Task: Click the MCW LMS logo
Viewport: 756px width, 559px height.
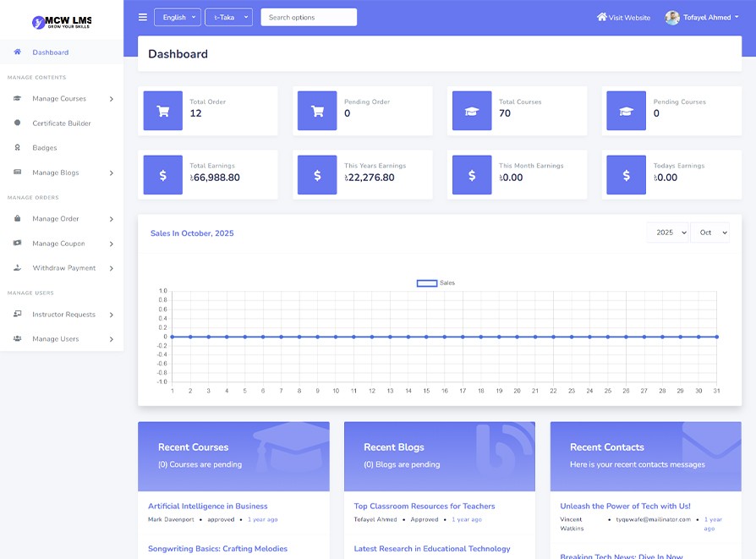Action: (62, 20)
